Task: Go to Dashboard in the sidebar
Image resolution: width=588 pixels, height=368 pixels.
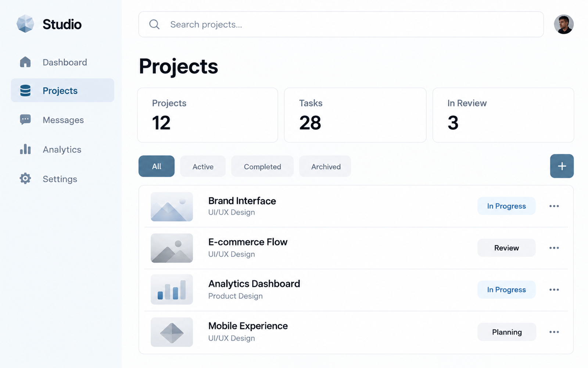Action: click(x=62, y=62)
